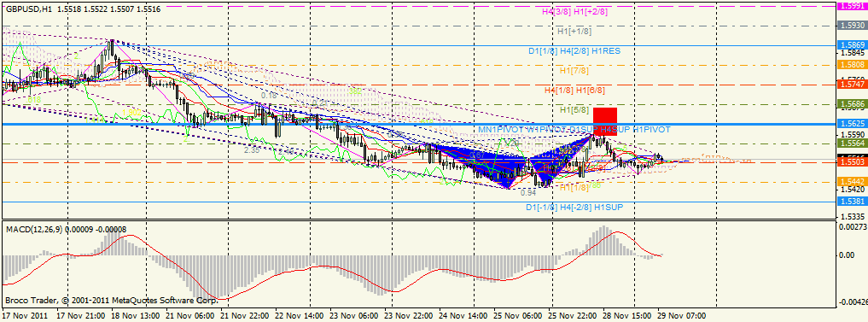This screenshot has width=868, height=322.
Task: Click the 2.35 ratio label on chart
Action: pyautogui.click(x=252, y=149)
